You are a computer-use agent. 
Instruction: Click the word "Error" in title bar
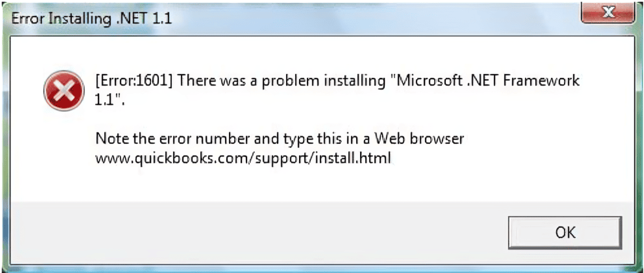[28, 18]
